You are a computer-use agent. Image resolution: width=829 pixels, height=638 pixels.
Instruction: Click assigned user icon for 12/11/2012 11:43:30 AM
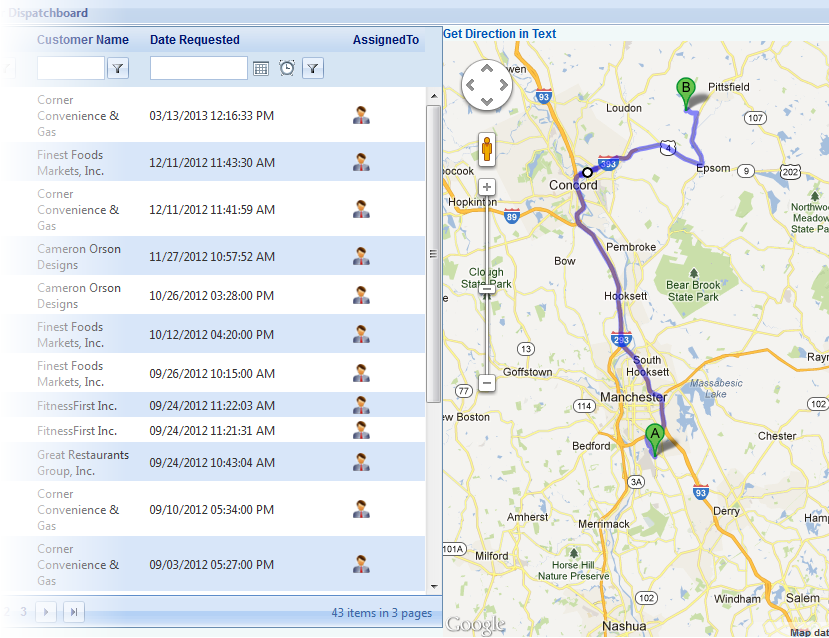coord(361,162)
